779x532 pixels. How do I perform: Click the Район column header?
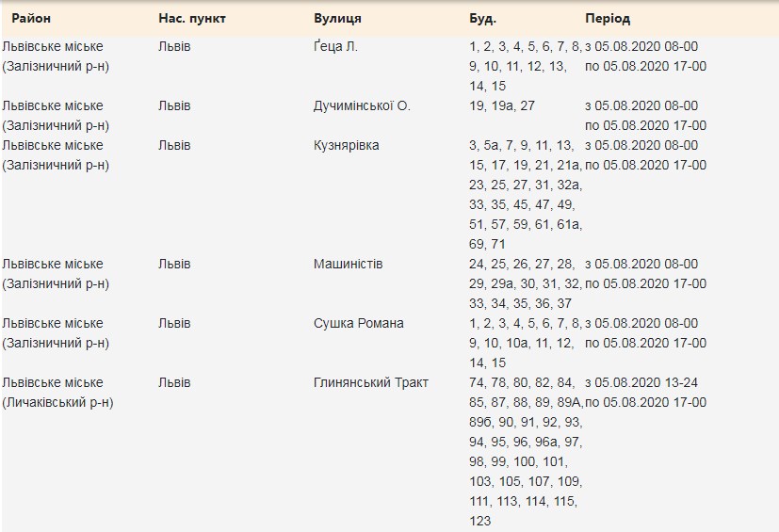click(x=31, y=19)
